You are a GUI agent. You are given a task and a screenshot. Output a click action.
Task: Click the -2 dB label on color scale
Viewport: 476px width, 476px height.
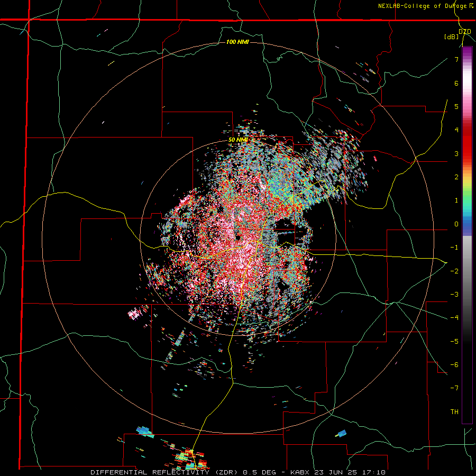[454, 271]
